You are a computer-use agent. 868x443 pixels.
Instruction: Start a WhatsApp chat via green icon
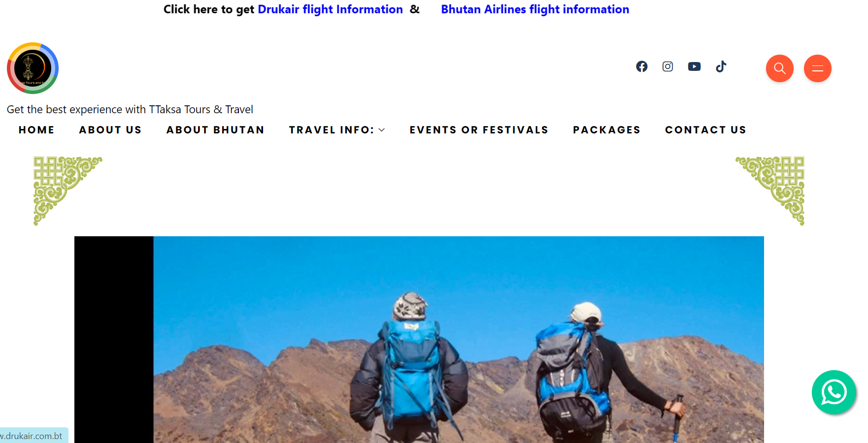[834, 392]
